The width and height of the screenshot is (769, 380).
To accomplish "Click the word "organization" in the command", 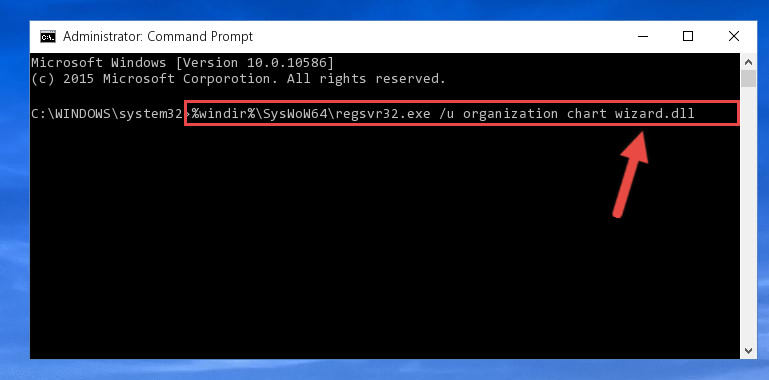I will tap(510, 114).
